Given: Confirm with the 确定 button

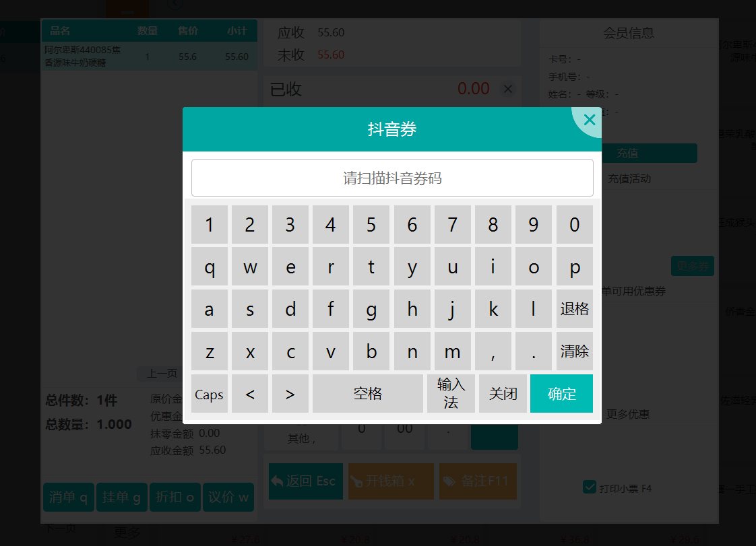Looking at the screenshot, I should (x=562, y=394).
